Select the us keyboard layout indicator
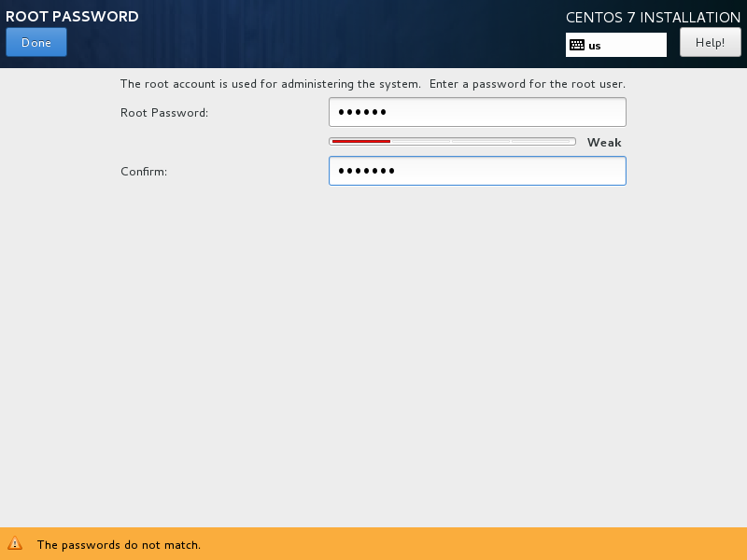The height and width of the screenshot is (560, 747). [x=616, y=45]
